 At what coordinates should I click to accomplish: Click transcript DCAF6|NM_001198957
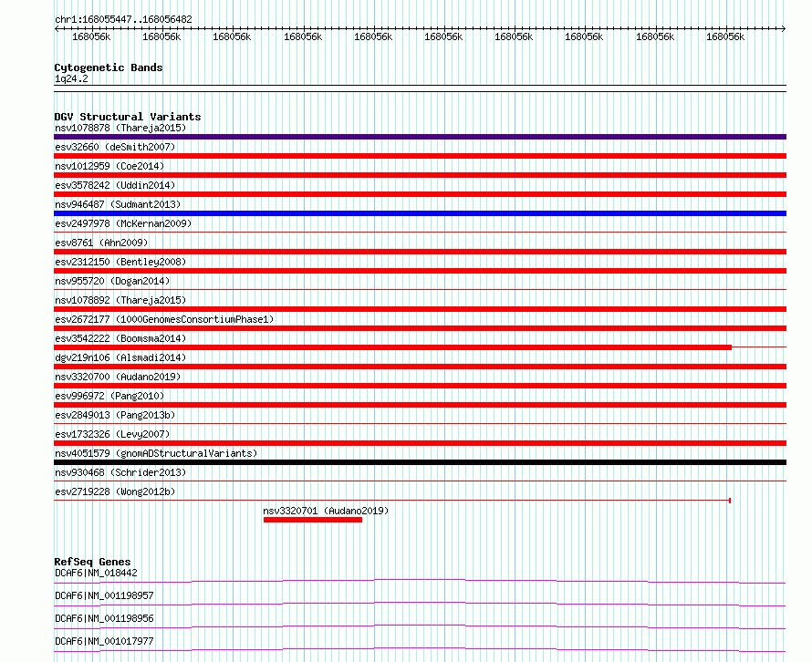pyautogui.click(x=104, y=595)
